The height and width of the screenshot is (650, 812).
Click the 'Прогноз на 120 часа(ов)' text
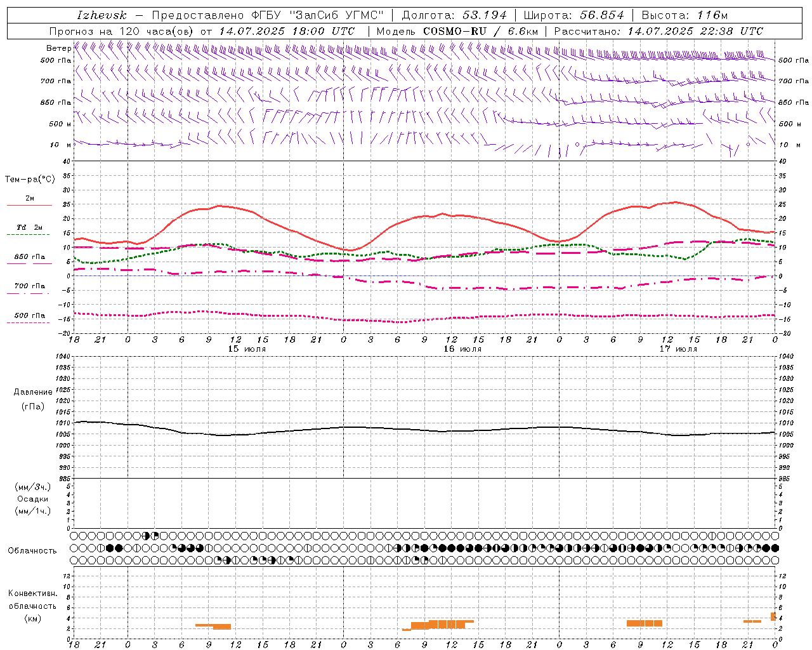point(122,31)
